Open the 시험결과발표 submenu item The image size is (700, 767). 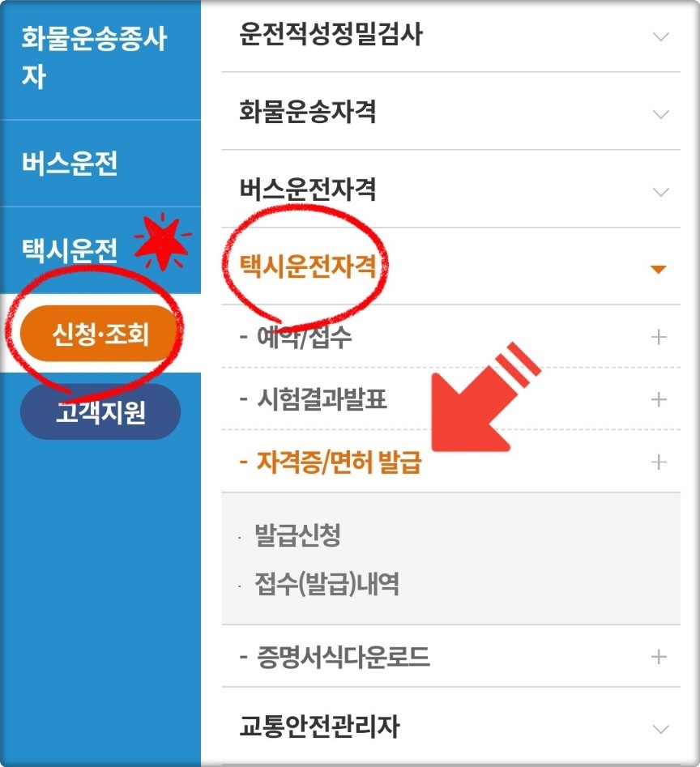pos(322,399)
